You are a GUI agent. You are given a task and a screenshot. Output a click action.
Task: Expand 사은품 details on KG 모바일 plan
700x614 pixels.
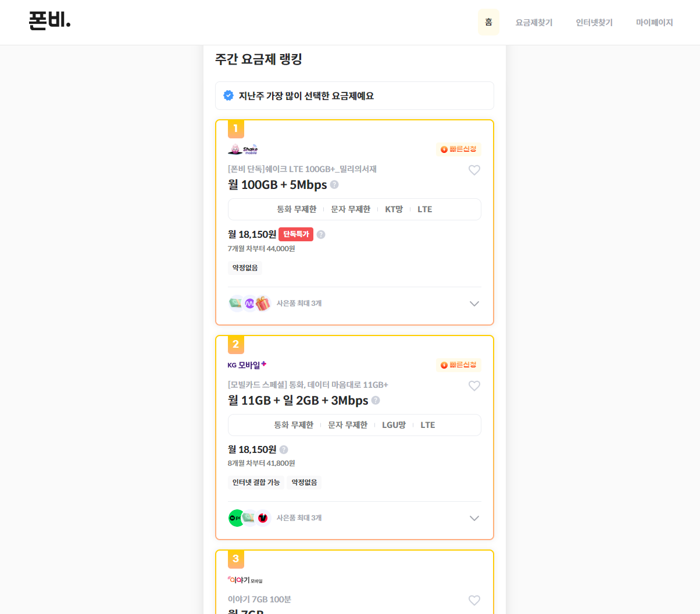point(474,518)
